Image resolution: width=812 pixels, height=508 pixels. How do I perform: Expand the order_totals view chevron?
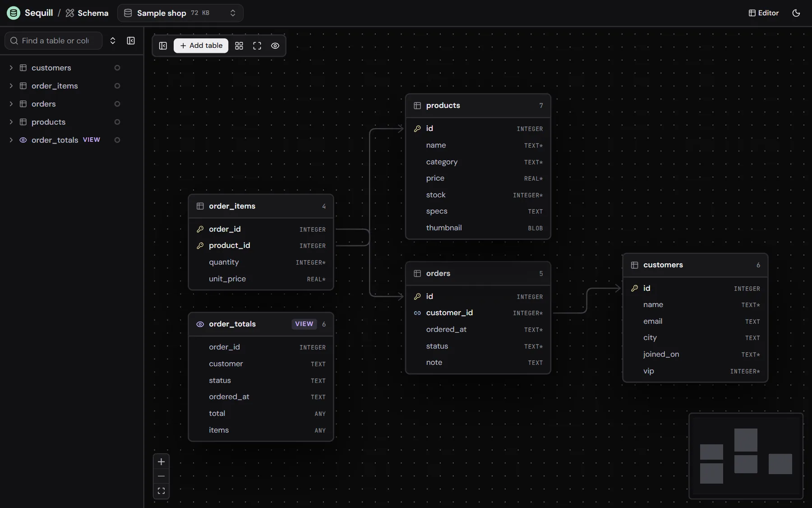coord(11,140)
